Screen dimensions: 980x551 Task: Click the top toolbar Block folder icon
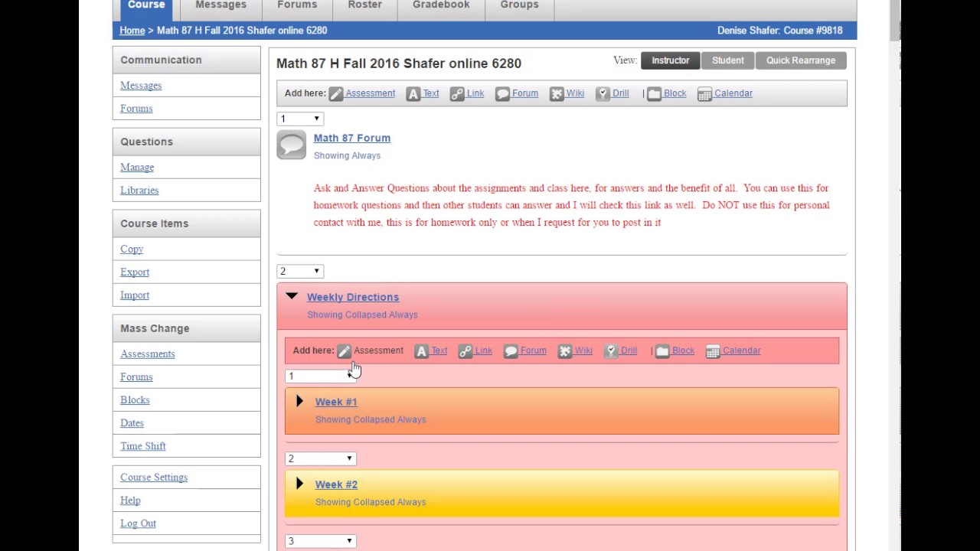[654, 94]
